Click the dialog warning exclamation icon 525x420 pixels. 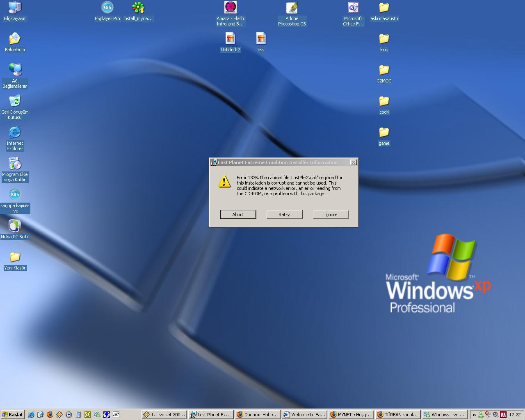pos(224,181)
